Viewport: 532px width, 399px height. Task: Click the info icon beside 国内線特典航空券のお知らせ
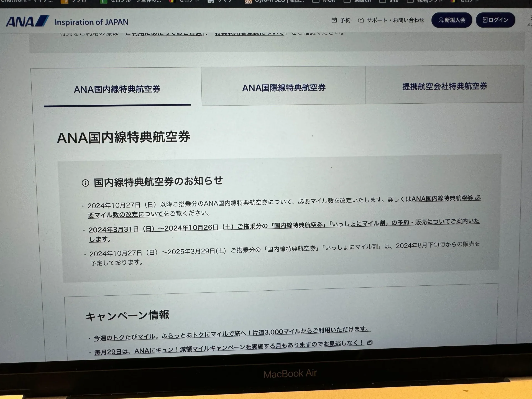(x=85, y=183)
